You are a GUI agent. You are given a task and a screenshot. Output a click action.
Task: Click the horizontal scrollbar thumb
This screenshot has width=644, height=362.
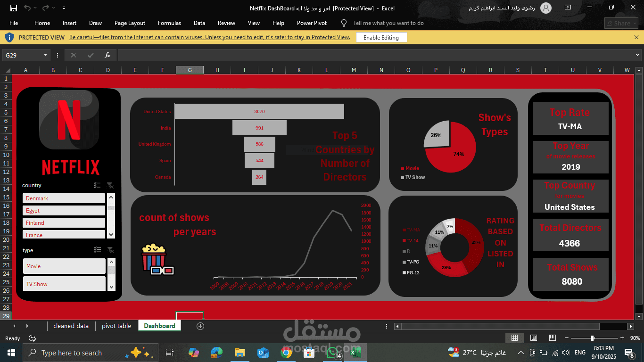[500, 326]
